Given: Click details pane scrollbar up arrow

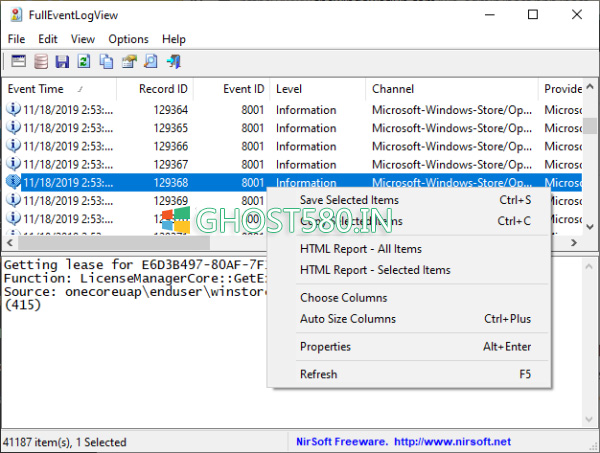Looking at the screenshot, I should [x=589, y=266].
